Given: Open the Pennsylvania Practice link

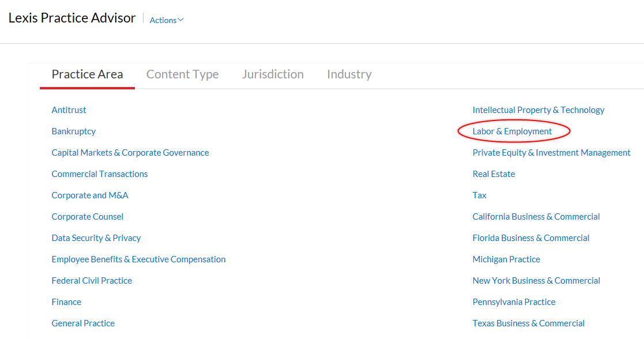Looking at the screenshot, I should tap(514, 303).
